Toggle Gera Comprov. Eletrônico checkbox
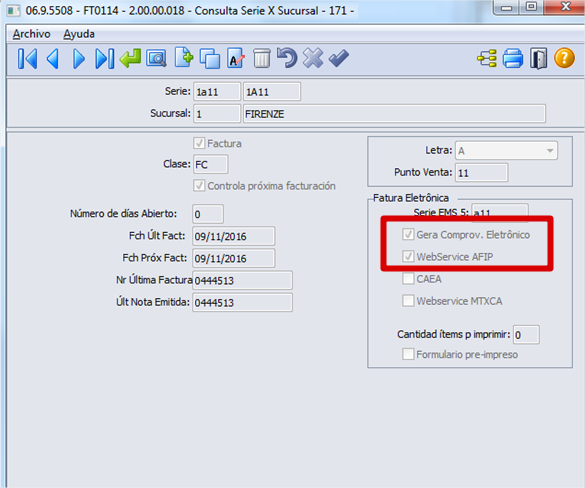 click(408, 234)
